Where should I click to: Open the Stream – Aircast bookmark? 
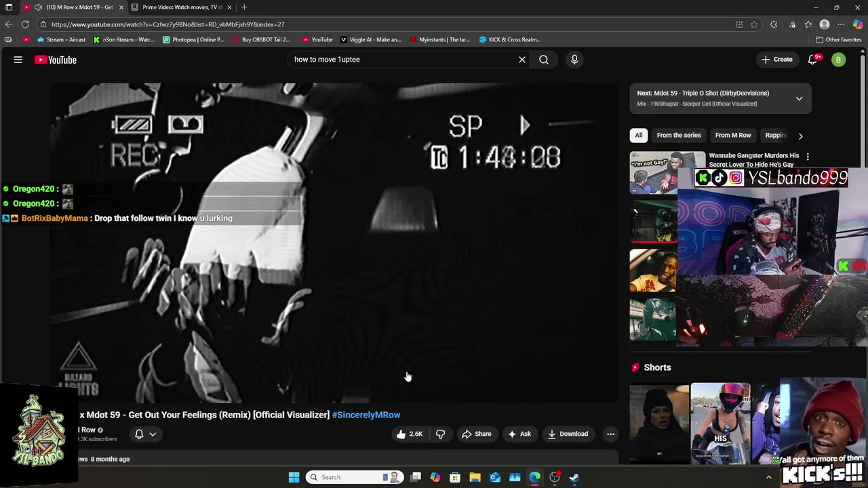click(x=61, y=39)
